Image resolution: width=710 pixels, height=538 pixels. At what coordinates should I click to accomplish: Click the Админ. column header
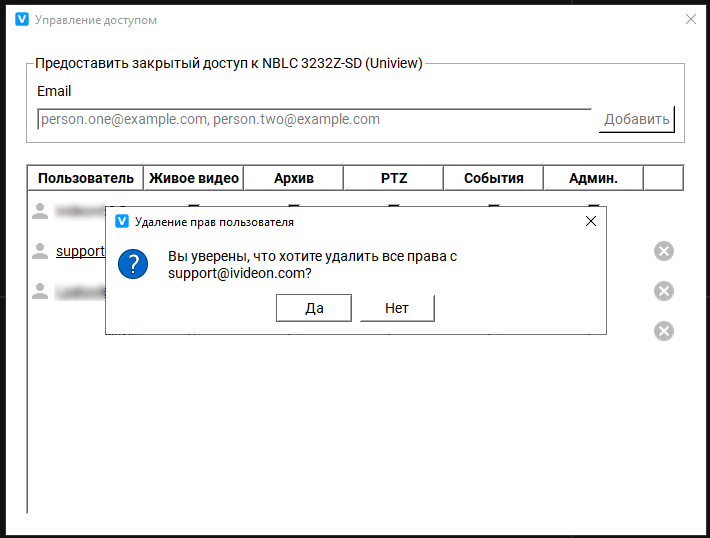tap(593, 178)
